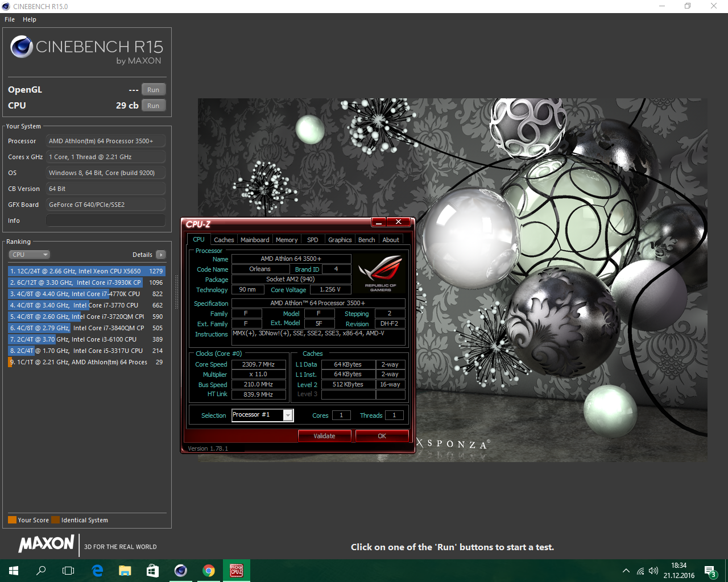Viewport: 728px width, 582px height.
Task: Open Google Chrome from taskbar
Action: [209, 571]
